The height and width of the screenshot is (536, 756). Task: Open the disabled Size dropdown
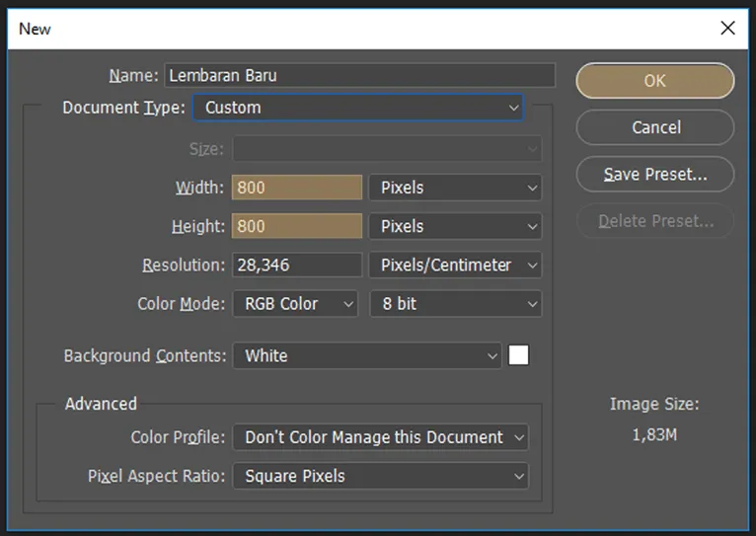pyautogui.click(x=387, y=149)
